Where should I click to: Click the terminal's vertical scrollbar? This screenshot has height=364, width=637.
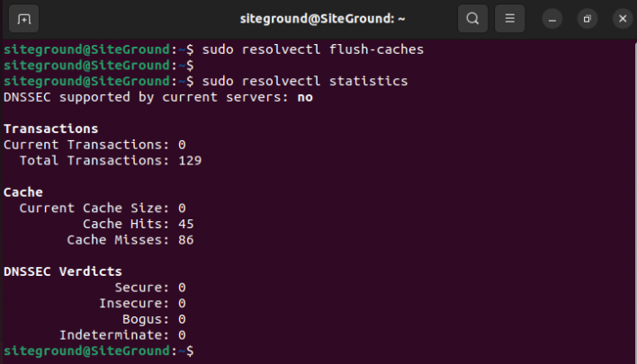coord(635,200)
